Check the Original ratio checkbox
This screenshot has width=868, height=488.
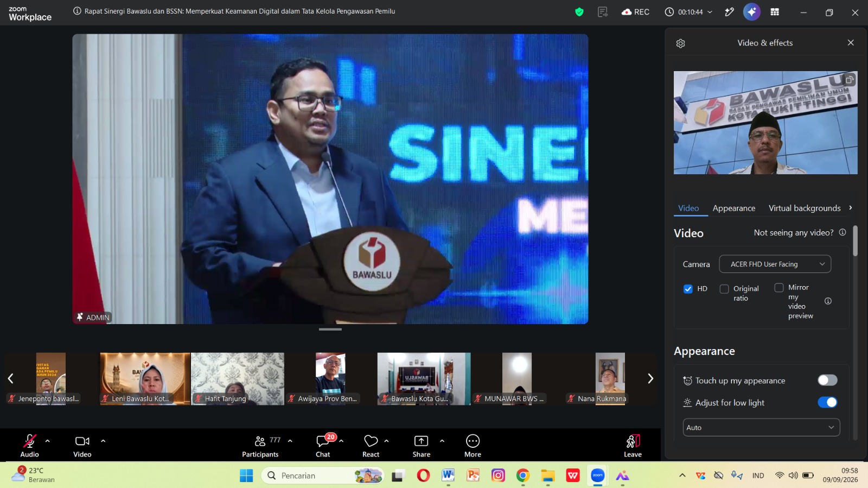coord(724,289)
